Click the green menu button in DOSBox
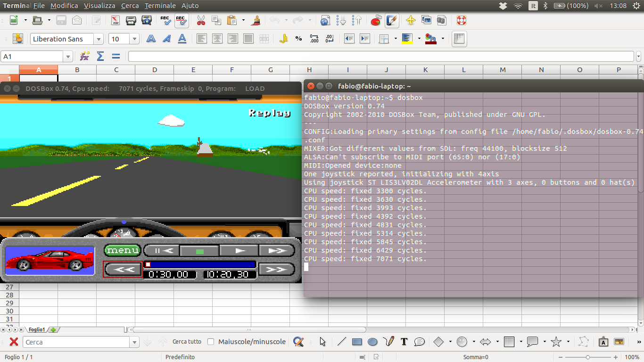The width and height of the screenshot is (644, 362). pyautogui.click(x=122, y=251)
